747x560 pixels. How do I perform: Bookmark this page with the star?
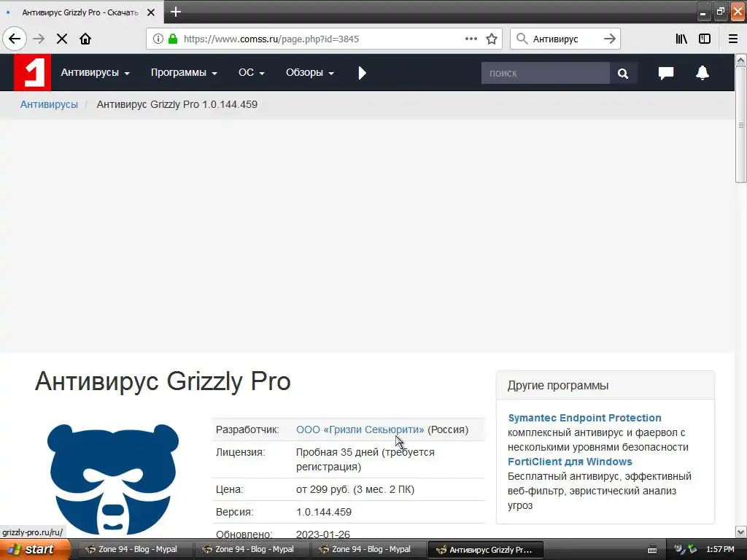point(492,39)
